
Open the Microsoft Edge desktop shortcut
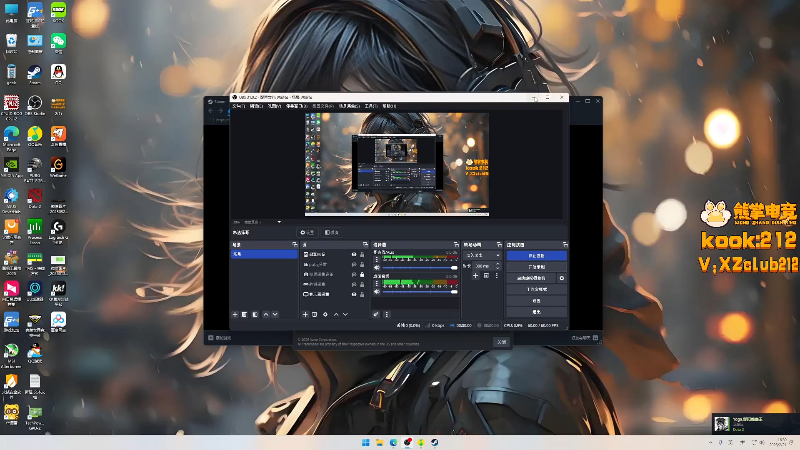11,138
